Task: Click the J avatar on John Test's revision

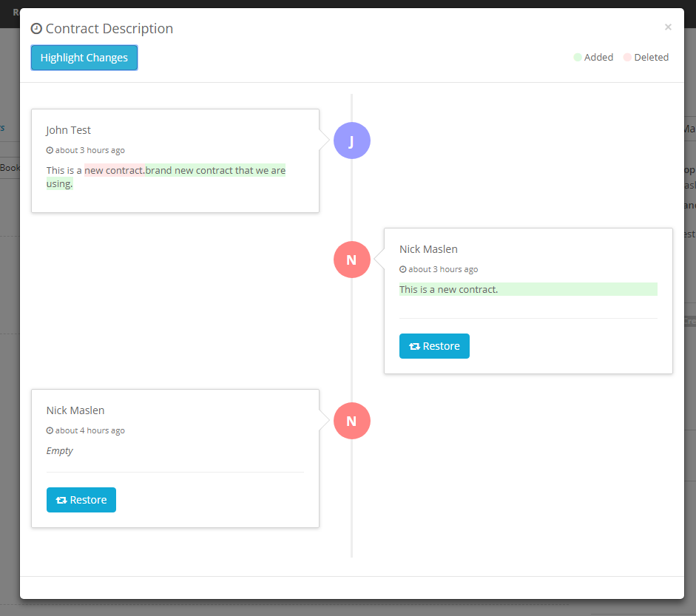Action: point(352,141)
